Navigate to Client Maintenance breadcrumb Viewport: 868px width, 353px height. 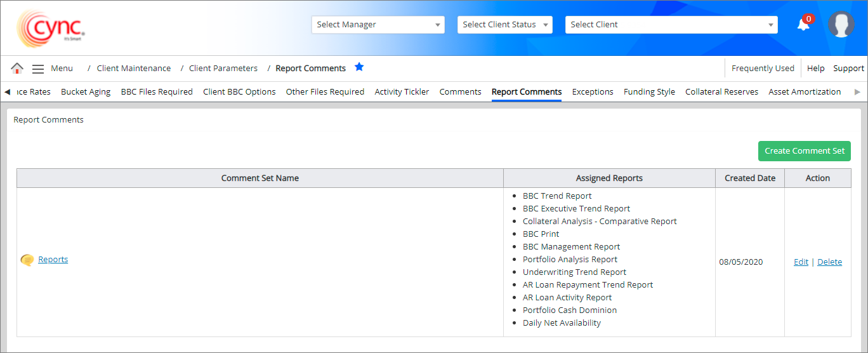(x=134, y=69)
